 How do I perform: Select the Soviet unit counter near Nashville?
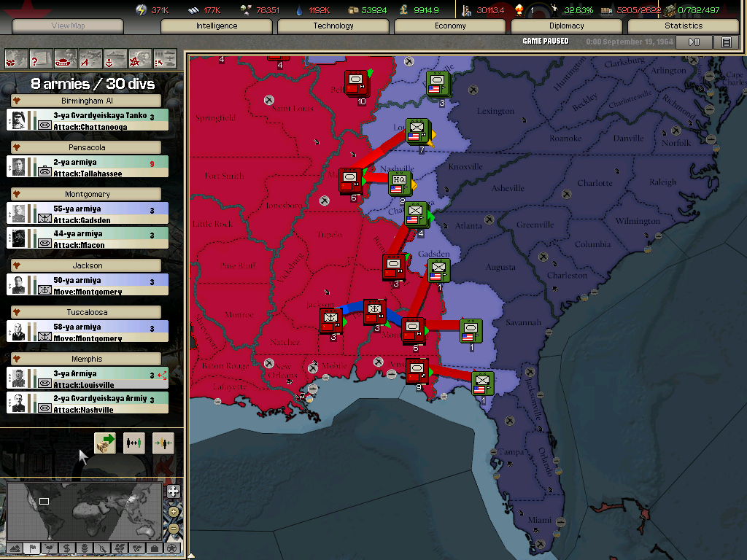point(351,179)
